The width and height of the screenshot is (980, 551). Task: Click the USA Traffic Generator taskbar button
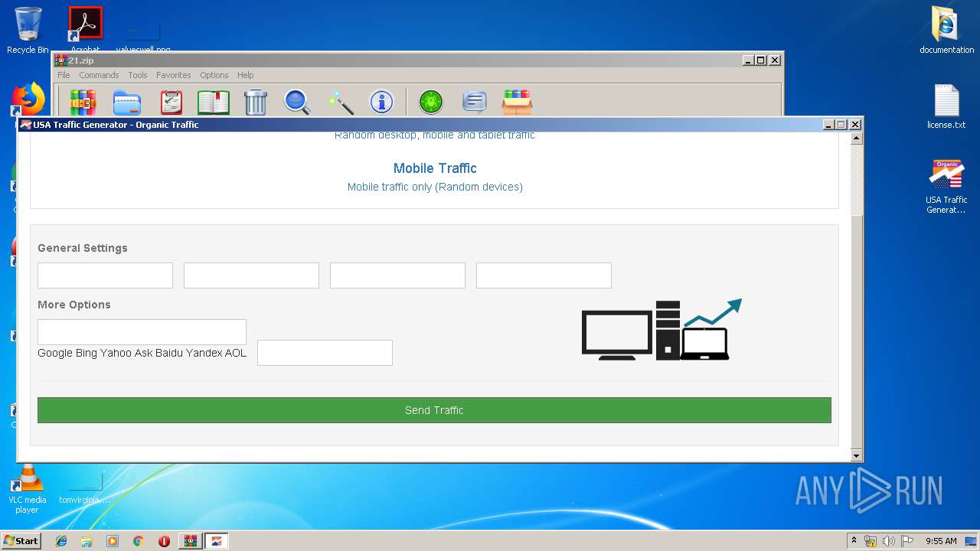point(216,541)
